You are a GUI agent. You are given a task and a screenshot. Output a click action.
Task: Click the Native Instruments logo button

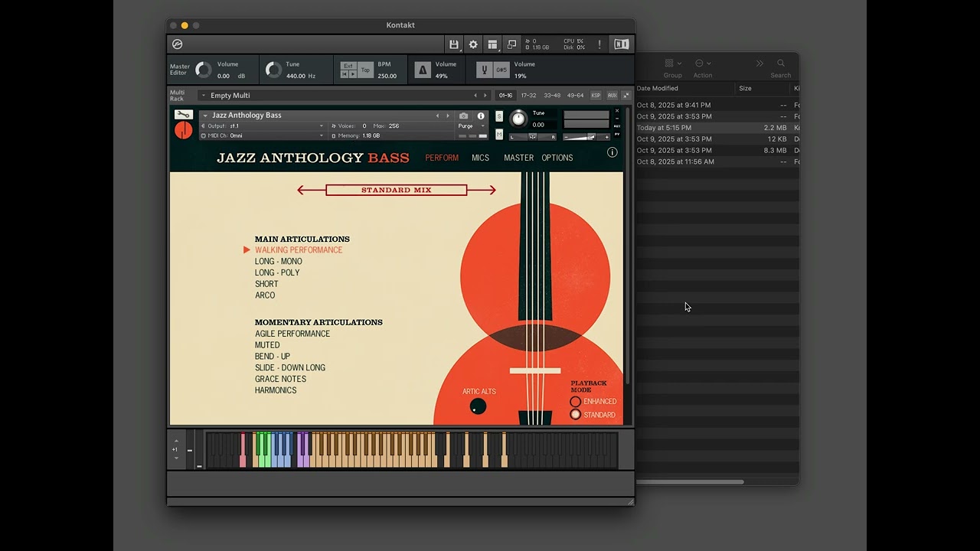621,44
